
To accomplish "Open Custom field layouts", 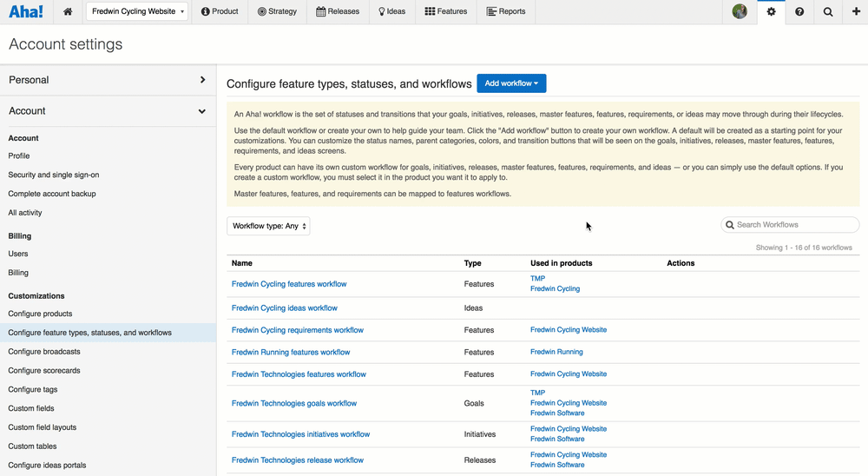I will [42, 427].
